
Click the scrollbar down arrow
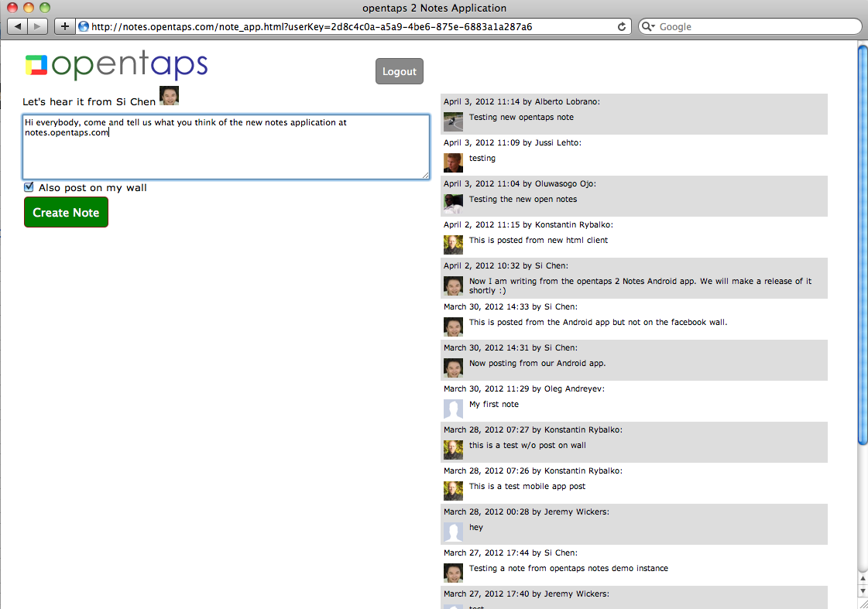click(x=863, y=590)
